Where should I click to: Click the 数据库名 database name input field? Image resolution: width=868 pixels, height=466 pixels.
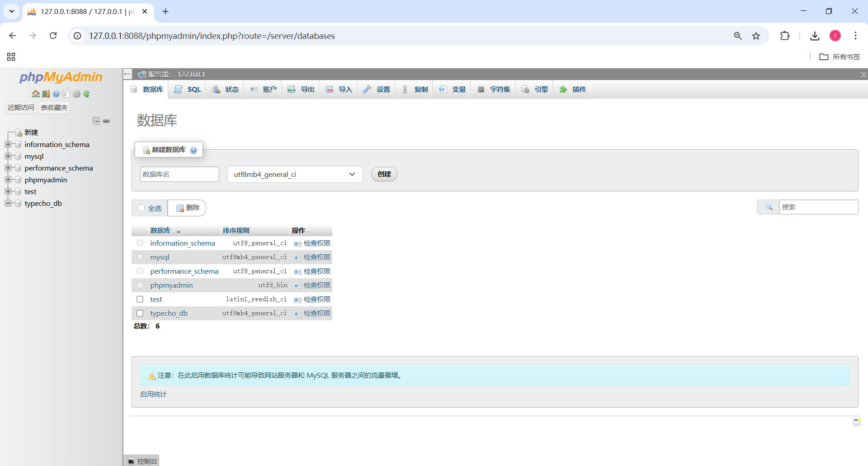tap(179, 174)
